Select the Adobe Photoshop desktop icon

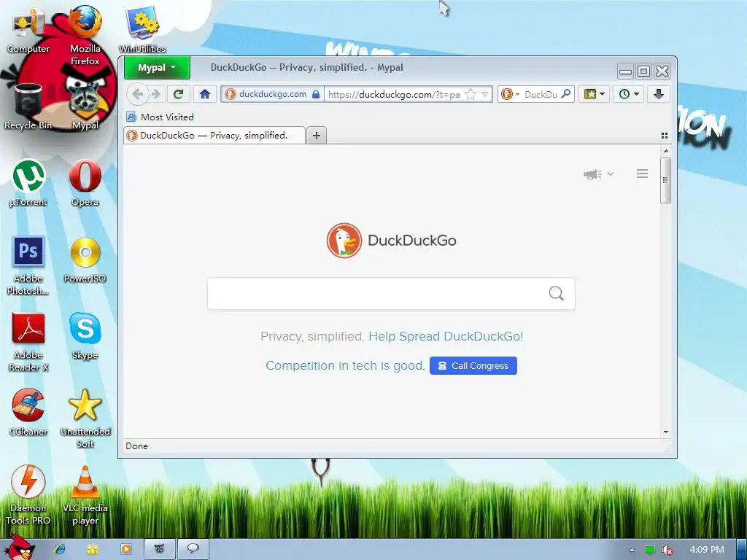[28, 265]
